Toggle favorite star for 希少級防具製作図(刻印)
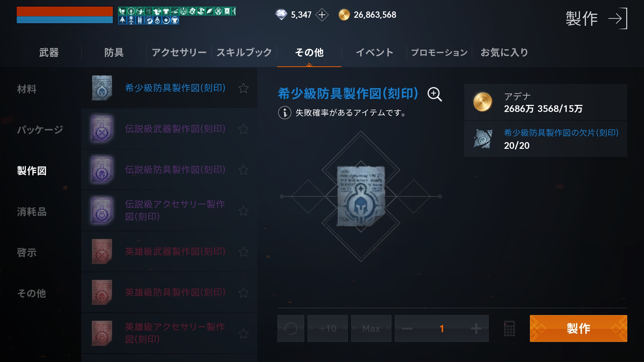 [244, 88]
